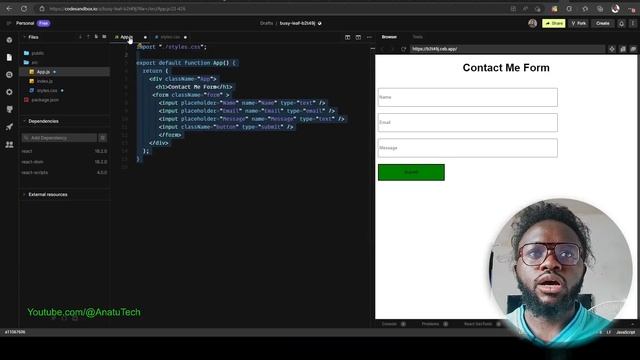Click the sandbox name in title bar
The image size is (640, 360).
[297, 23]
